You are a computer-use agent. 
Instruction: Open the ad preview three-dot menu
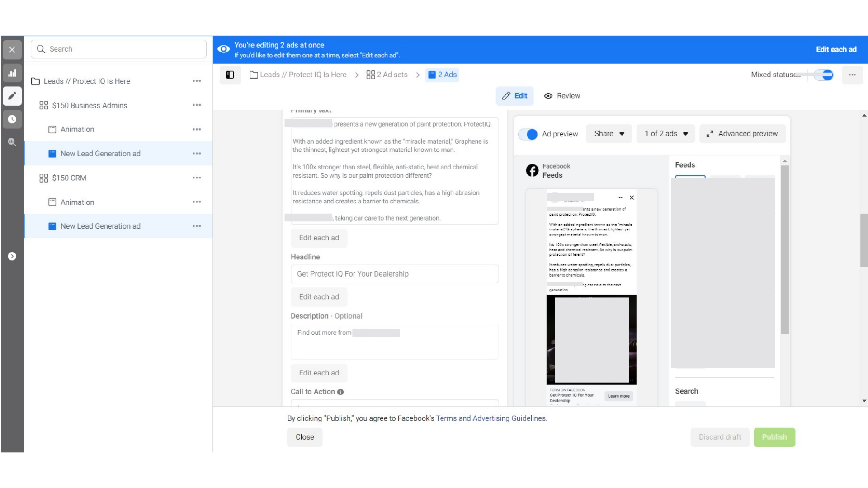[x=621, y=197]
